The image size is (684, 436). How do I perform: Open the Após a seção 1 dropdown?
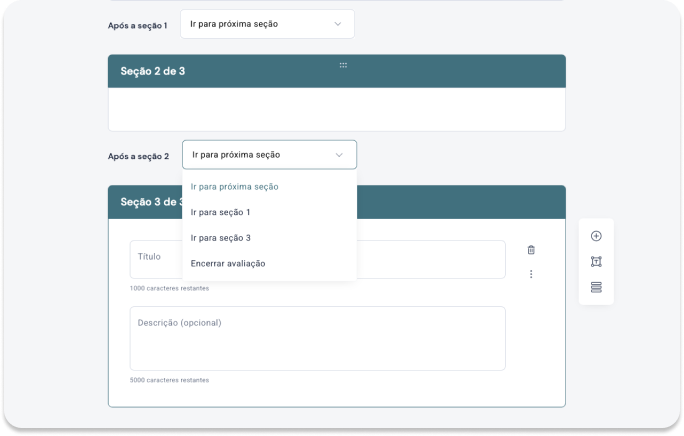tap(266, 23)
